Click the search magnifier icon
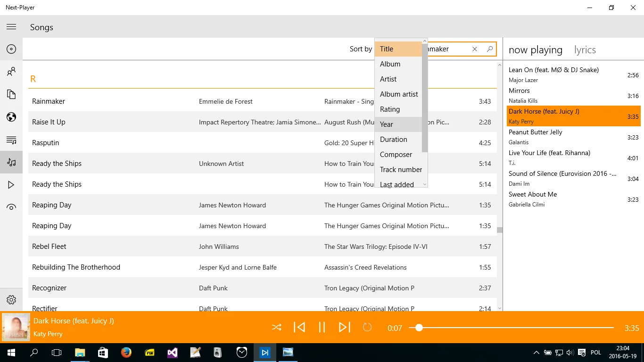Viewport: 644px width, 362px height. tap(489, 49)
